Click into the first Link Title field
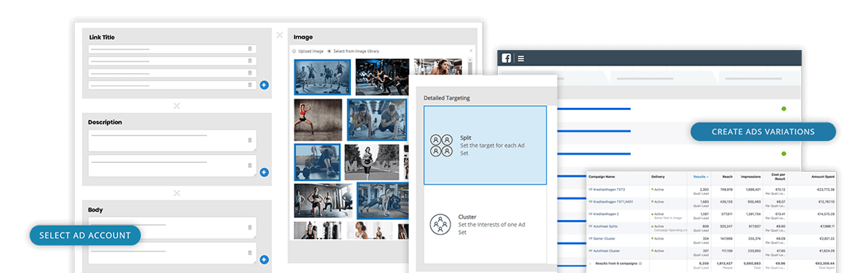Viewport: 868px width, 273px height. point(172,49)
